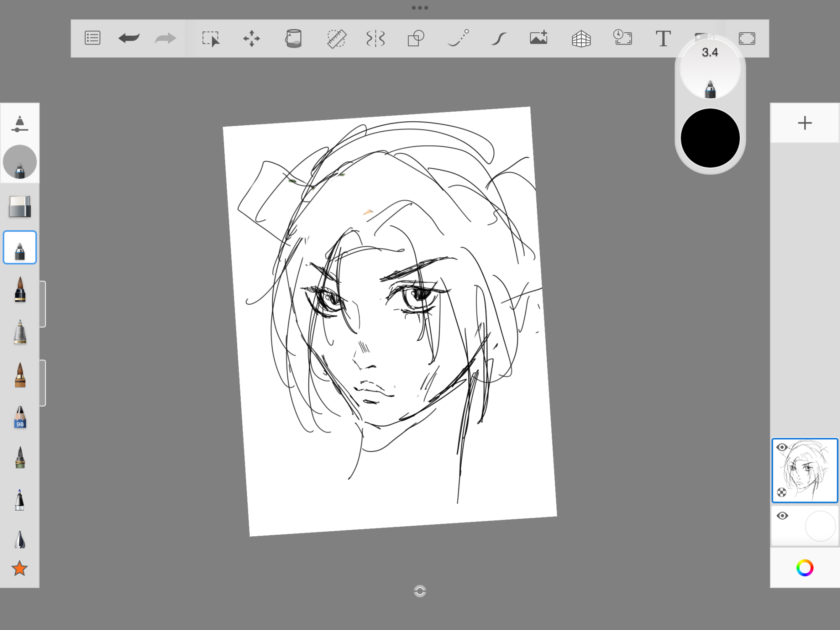The width and height of the screenshot is (840, 630).
Task: Open the draw shapes tool
Action: 416,38
